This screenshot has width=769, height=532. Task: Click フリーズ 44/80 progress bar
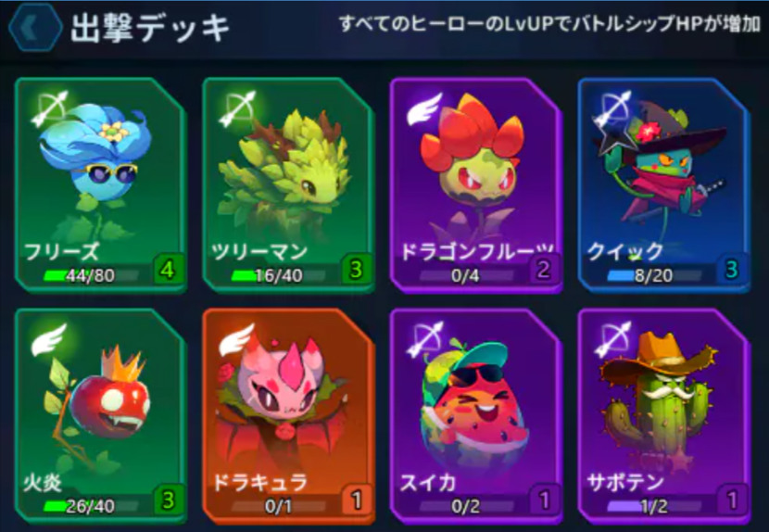point(91,276)
